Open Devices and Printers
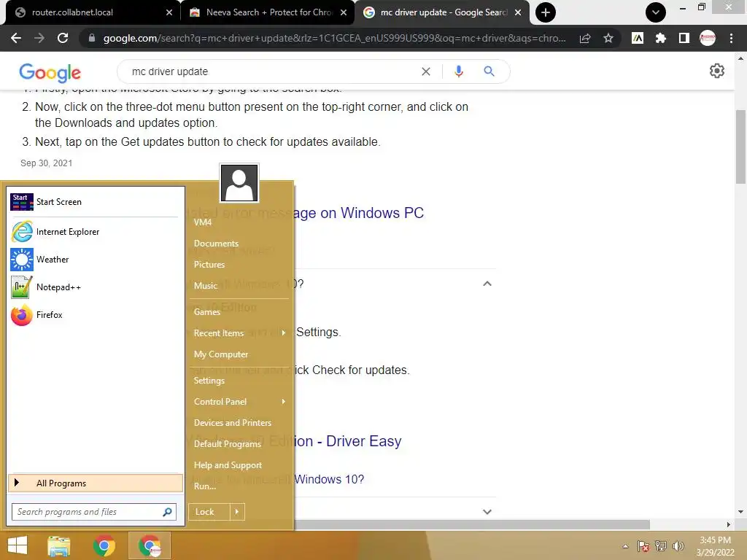 (x=233, y=423)
